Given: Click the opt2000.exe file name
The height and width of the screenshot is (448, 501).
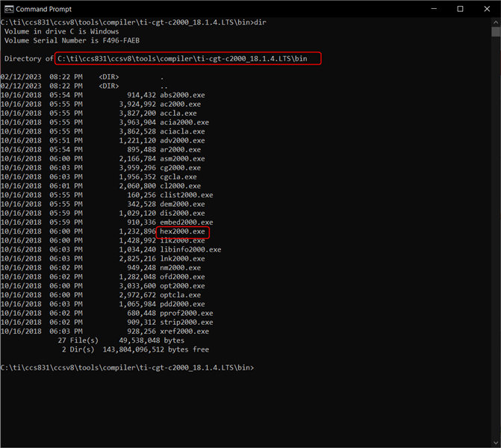Looking at the screenshot, I should [x=182, y=286].
